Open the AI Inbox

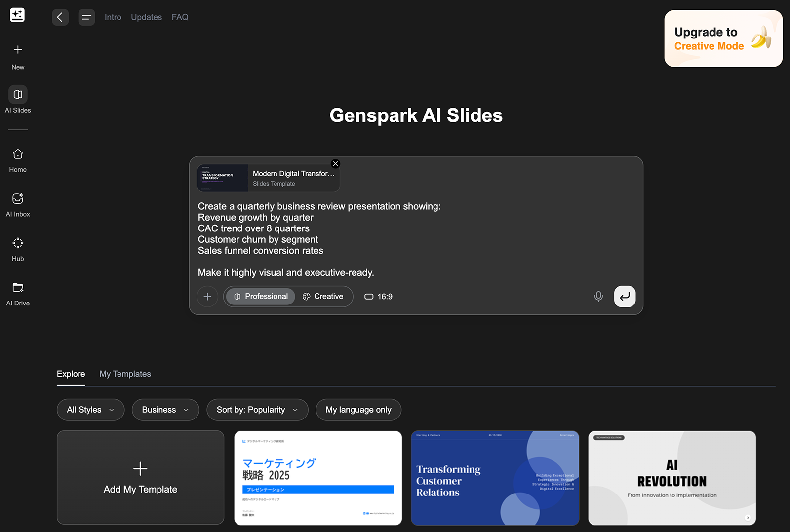point(18,199)
